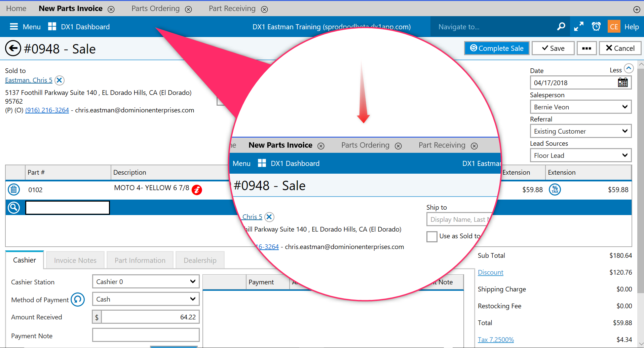Click the Sub Total value $180.64
The image size is (644, 348).
click(x=620, y=255)
